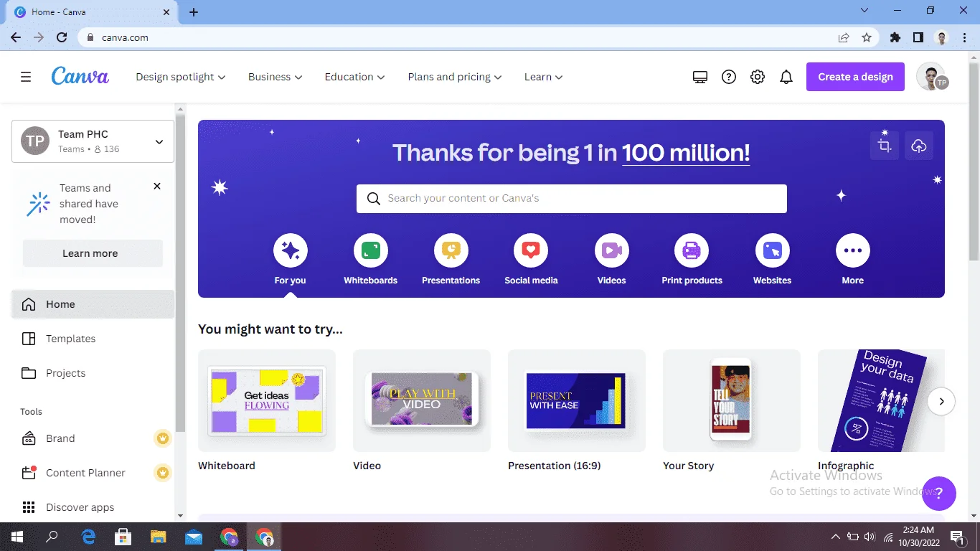980x551 pixels.
Task: Select the Websites category icon
Action: 773,250
